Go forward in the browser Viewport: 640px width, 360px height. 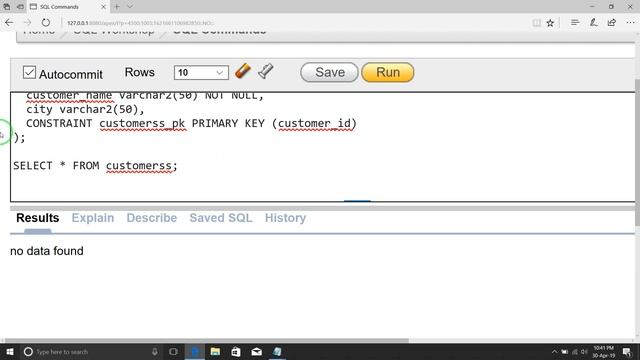[27, 22]
